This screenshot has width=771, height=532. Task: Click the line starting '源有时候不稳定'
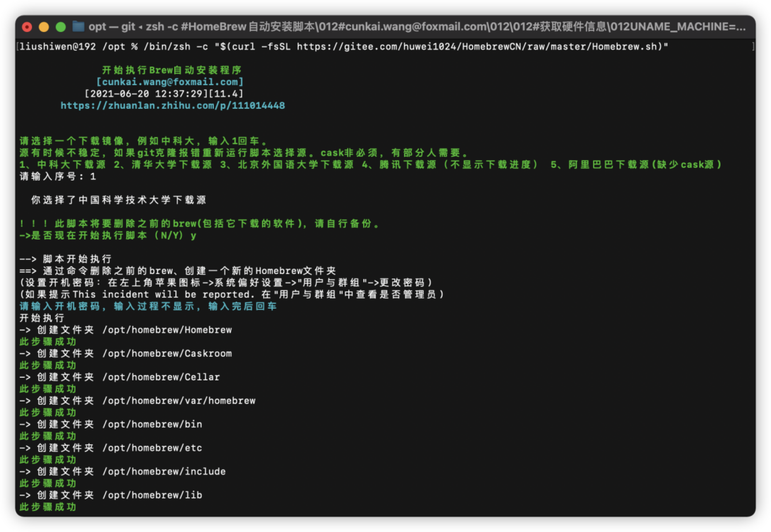pyautogui.click(x=244, y=153)
